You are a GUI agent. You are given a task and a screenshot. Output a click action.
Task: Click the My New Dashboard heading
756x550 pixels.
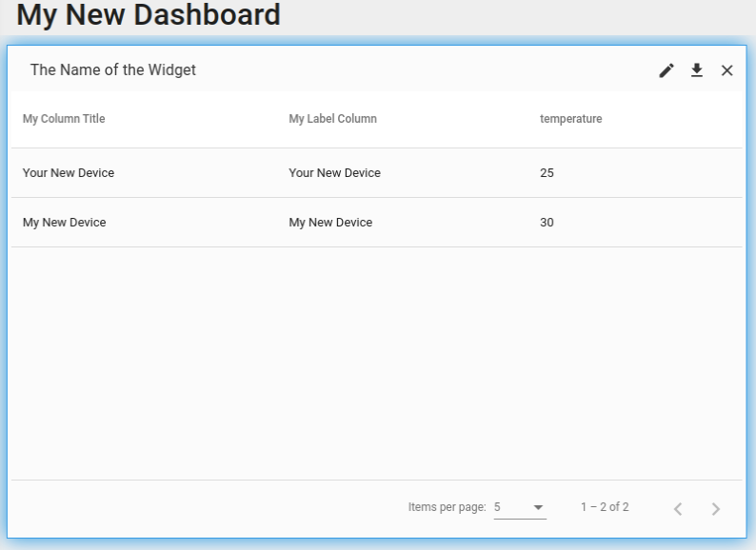(149, 14)
